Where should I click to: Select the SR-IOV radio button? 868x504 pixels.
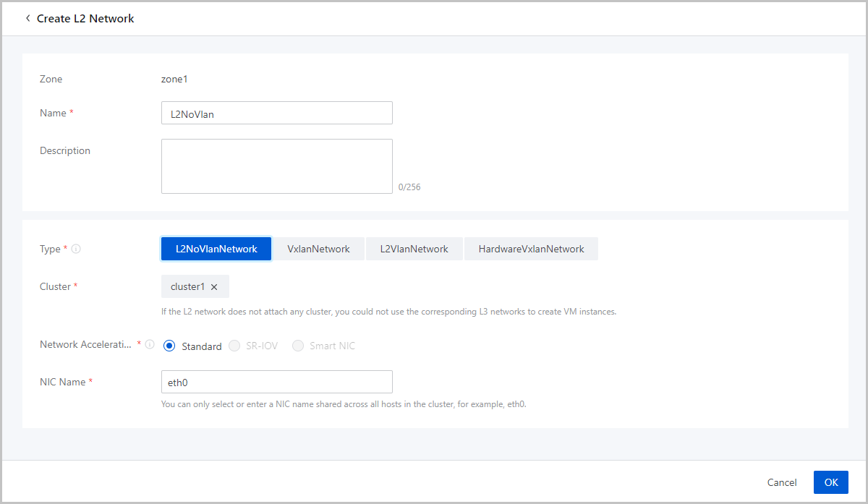234,346
